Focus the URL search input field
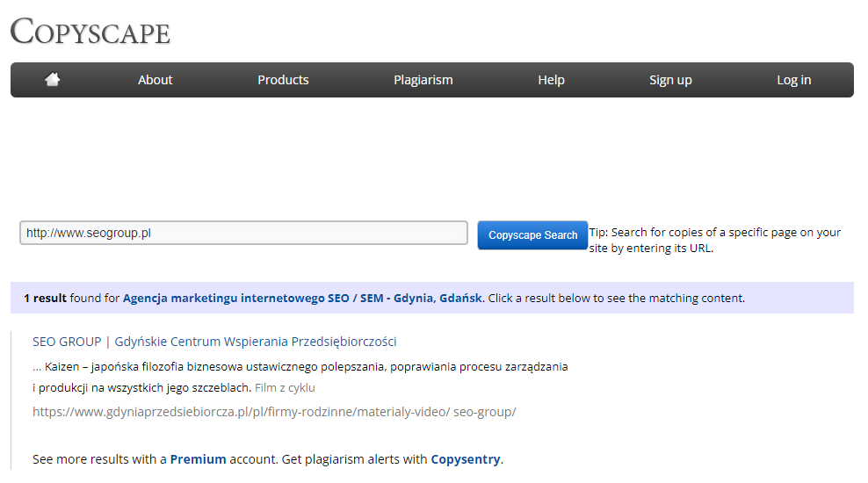 pos(243,233)
